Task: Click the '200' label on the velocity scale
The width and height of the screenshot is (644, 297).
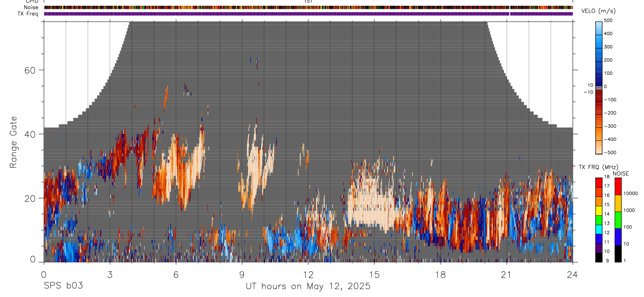Action: pos(609,60)
